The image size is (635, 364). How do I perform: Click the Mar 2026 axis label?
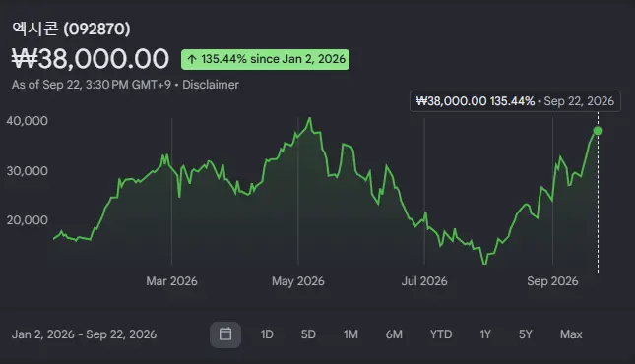(x=171, y=281)
